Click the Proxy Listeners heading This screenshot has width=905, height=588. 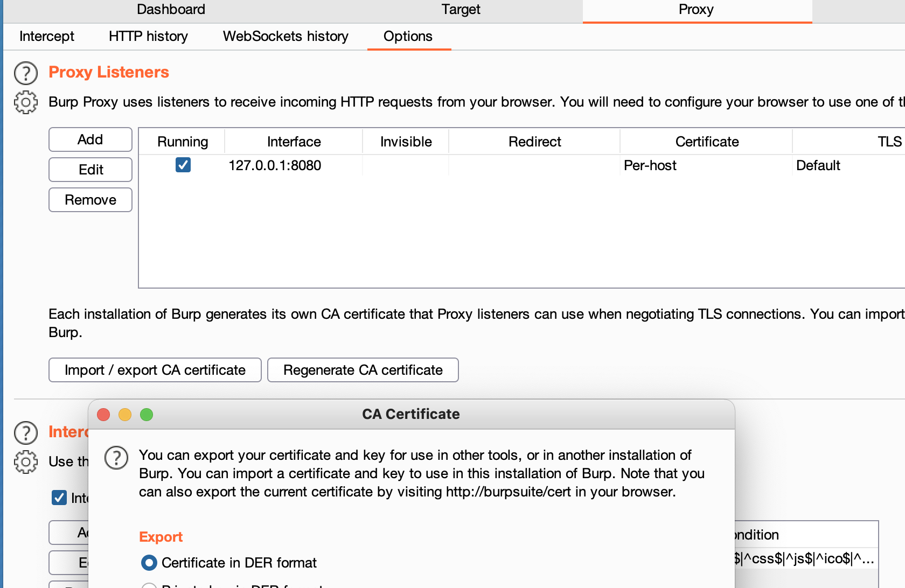click(109, 72)
